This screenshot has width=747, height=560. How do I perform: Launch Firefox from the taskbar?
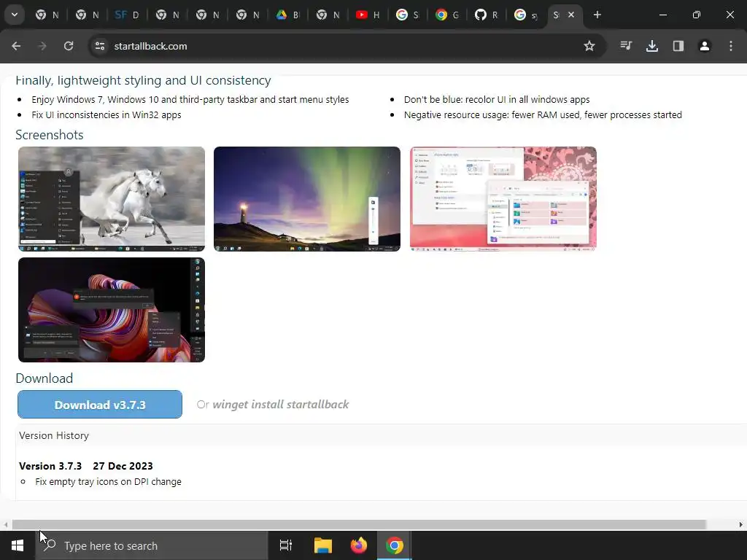(x=359, y=545)
